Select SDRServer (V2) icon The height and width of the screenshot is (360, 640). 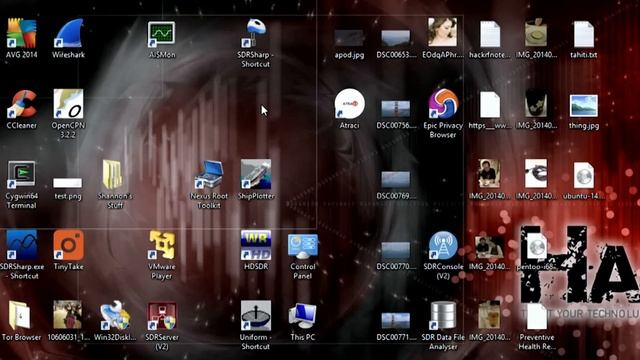162,316
